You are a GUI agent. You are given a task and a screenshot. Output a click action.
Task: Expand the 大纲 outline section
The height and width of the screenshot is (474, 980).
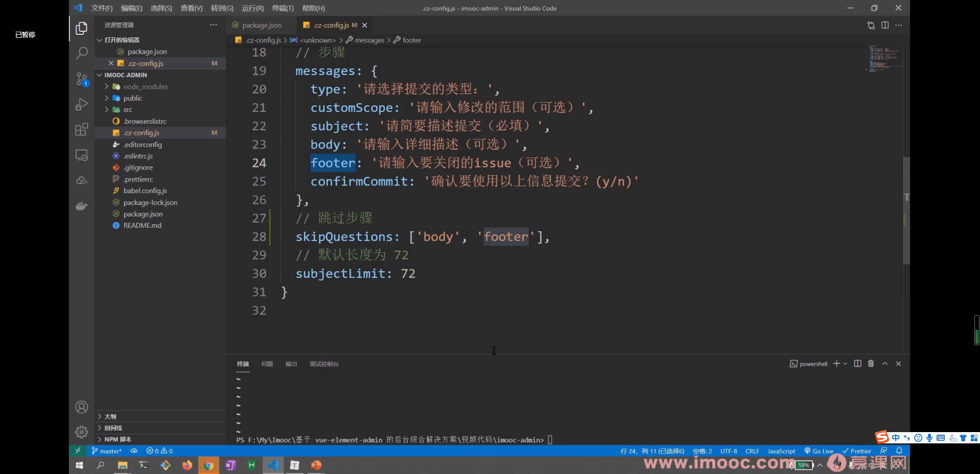click(x=160, y=416)
